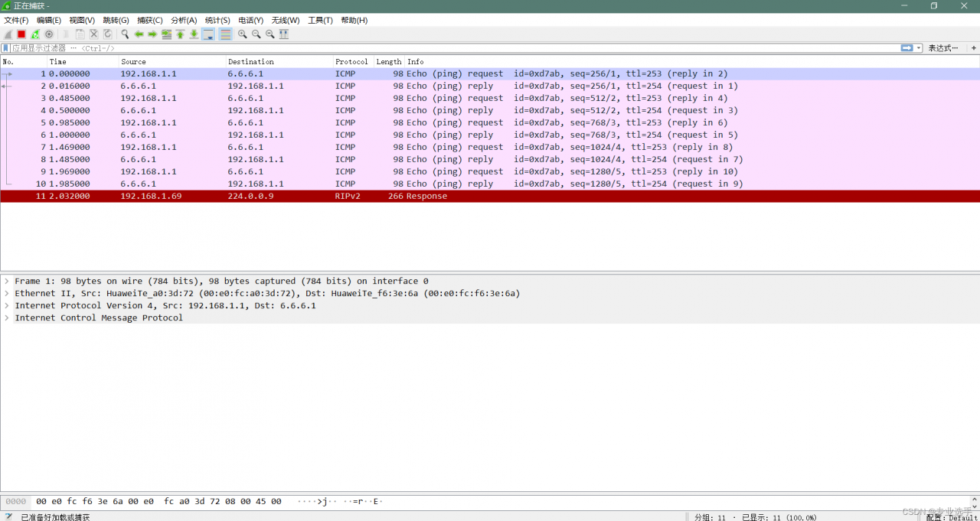Select packet 6 reply at 1.000000
Screen dimensions: 980x521
pyautogui.click(x=490, y=135)
